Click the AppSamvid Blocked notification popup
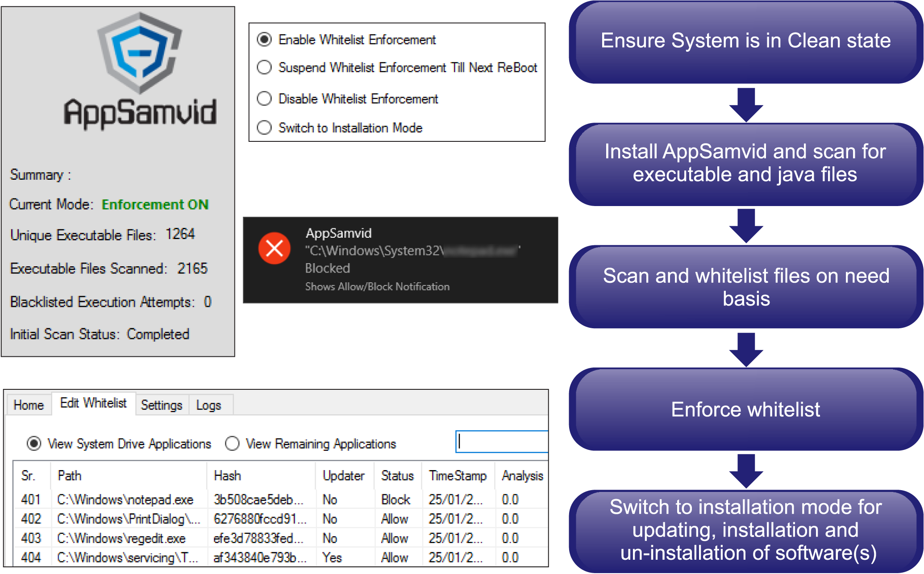 pyautogui.click(x=400, y=260)
